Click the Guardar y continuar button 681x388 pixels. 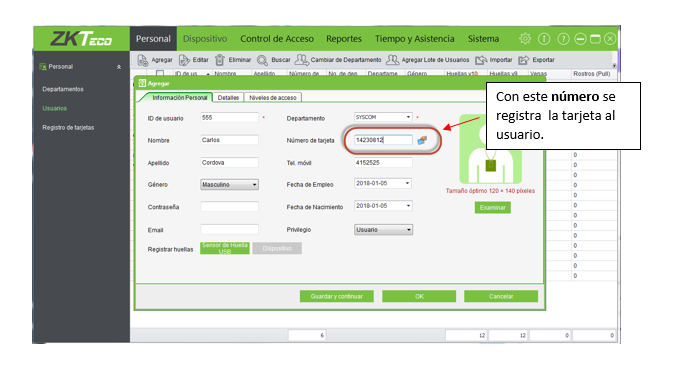tap(337, 296)
